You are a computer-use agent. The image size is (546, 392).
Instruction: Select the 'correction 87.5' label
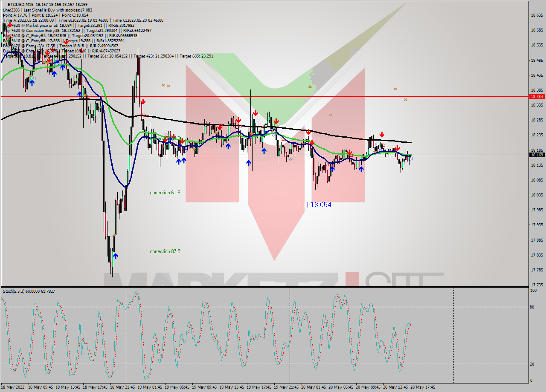[165, 251]
